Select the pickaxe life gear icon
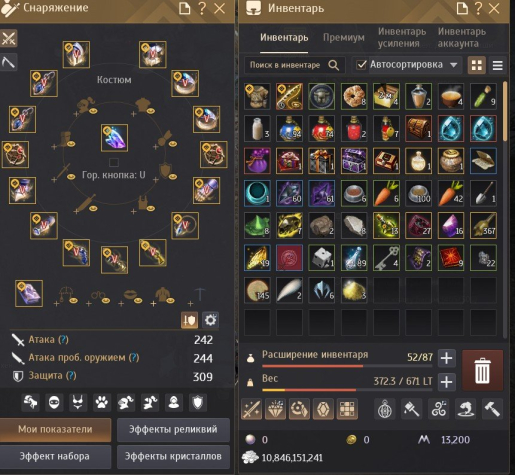The height and width of the screenshot is (475, 515). (x=8, y=62)
